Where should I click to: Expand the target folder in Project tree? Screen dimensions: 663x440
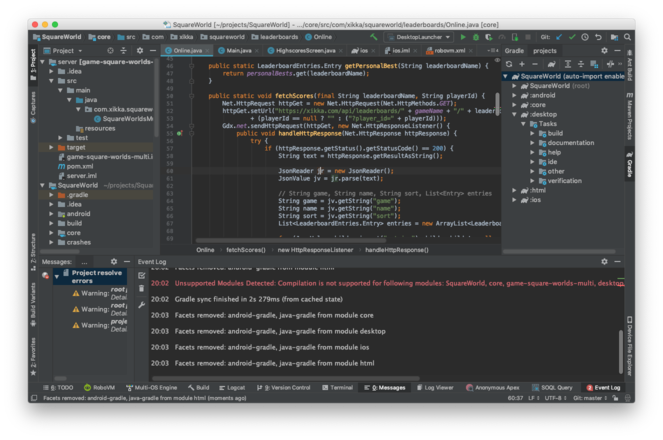click(51, 148)
